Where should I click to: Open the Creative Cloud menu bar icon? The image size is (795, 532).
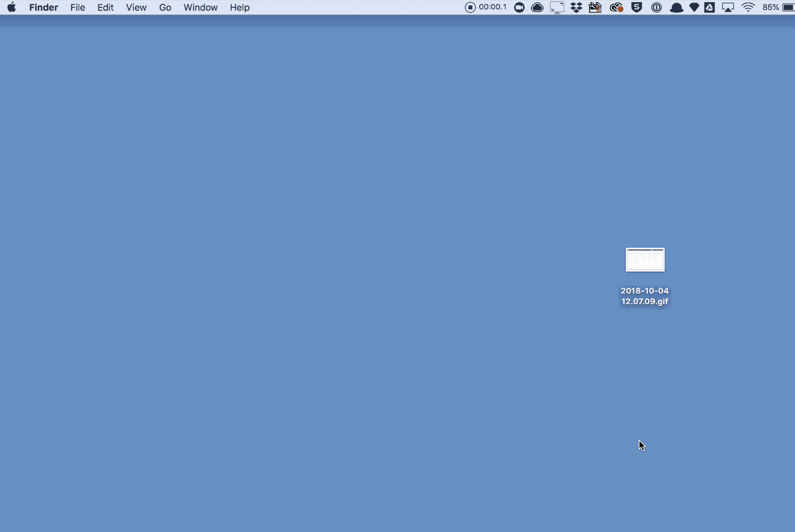(x=616, y=7)
